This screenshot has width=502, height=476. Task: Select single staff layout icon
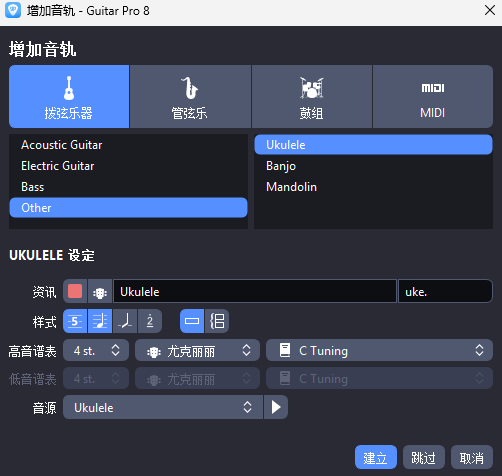(x=192, y=321)
